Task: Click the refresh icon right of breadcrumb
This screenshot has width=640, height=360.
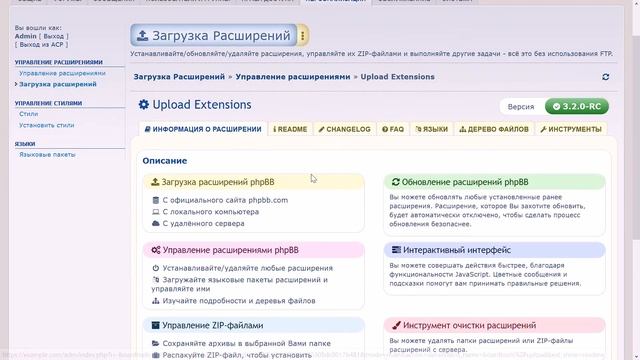Action: 606,77
